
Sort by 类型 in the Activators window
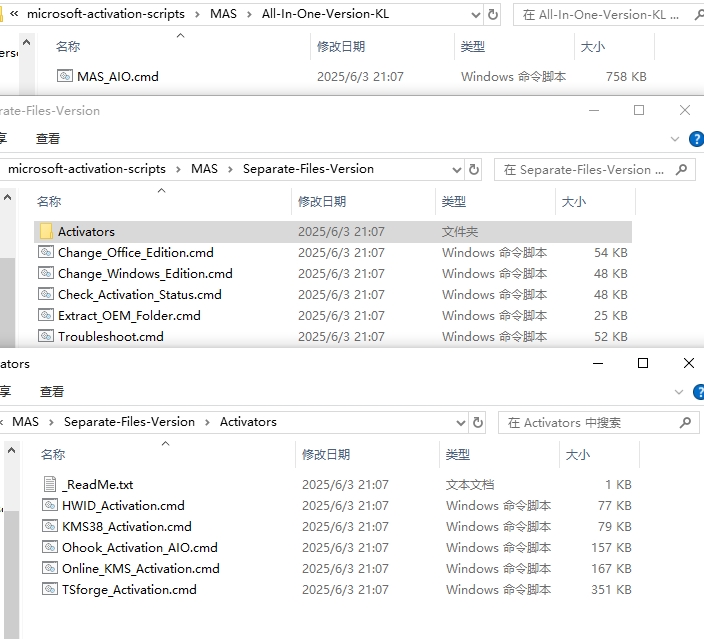[x=458, y=454]
